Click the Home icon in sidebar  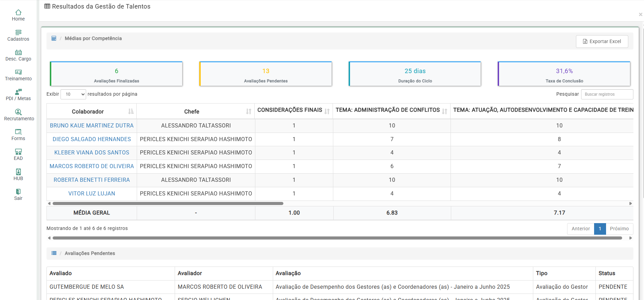click(x=18, y=13)
